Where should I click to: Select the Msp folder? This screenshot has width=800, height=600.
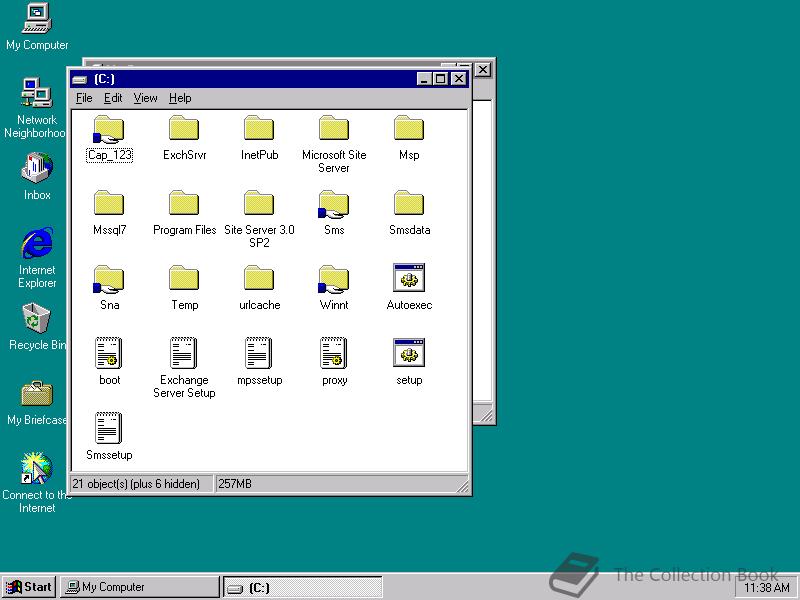click(x=409, y=139)
